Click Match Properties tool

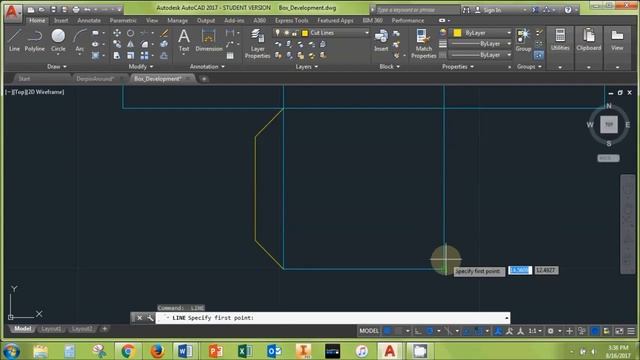(x=424, y=43)
